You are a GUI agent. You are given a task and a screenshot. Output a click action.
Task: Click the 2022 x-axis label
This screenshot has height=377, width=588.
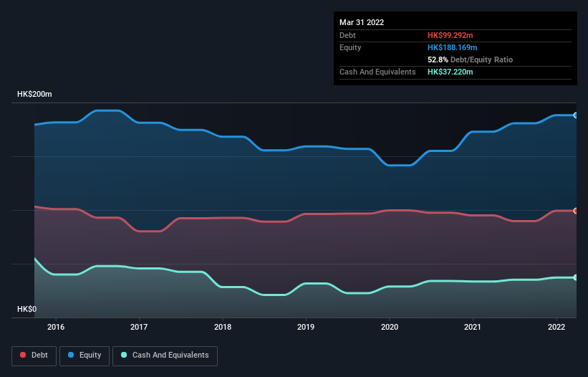click(x=556, y=327)
